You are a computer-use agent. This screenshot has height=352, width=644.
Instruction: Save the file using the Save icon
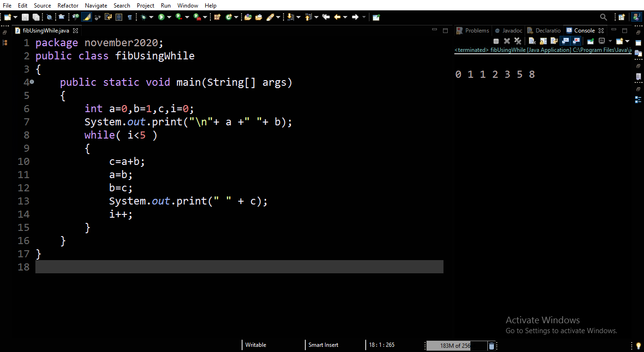[25, 17]
